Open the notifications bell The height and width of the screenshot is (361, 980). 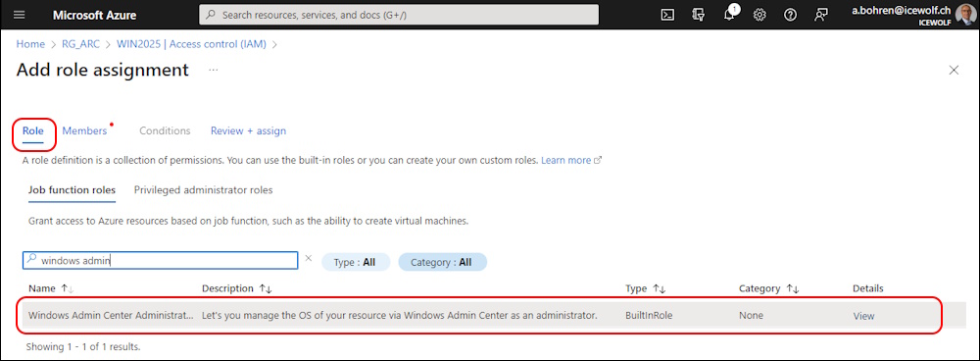coord(729,15)
